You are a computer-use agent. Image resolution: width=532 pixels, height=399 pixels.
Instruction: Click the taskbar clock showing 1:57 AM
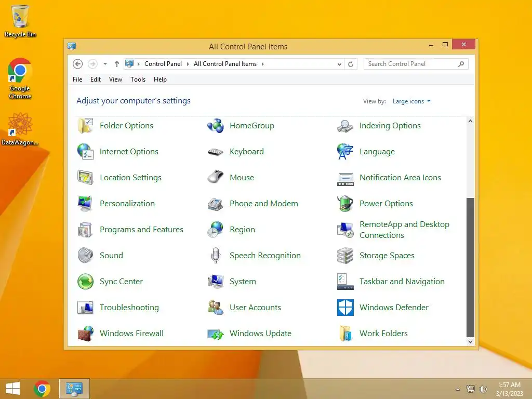[509, 389]
